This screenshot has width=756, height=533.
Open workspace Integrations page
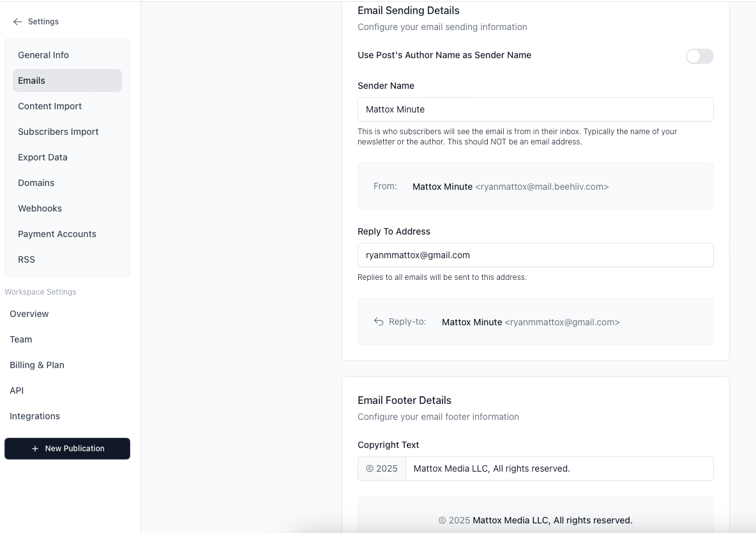pyautogui.click(x=35, y=416)
